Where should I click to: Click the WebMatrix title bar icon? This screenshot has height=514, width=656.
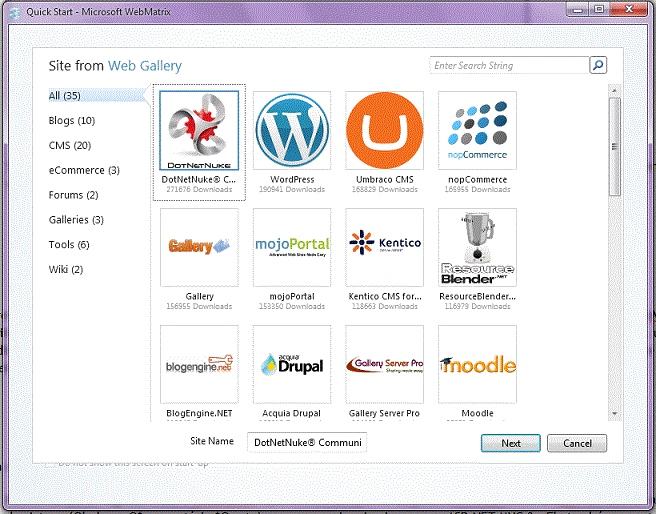[x=15, y=13]
